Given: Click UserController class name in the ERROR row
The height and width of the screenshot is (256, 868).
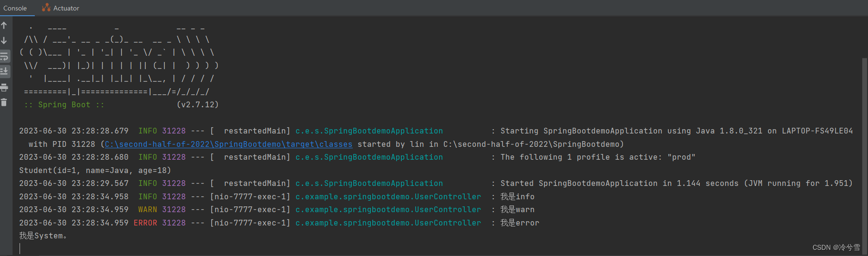Looking at the screenshot, I should 388,223.
